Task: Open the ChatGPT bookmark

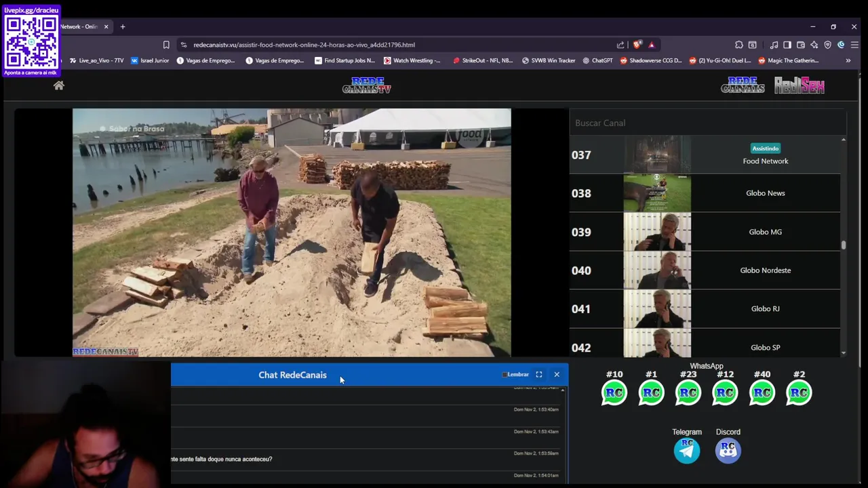Action: pyautogui.click(x=597, y=60)
